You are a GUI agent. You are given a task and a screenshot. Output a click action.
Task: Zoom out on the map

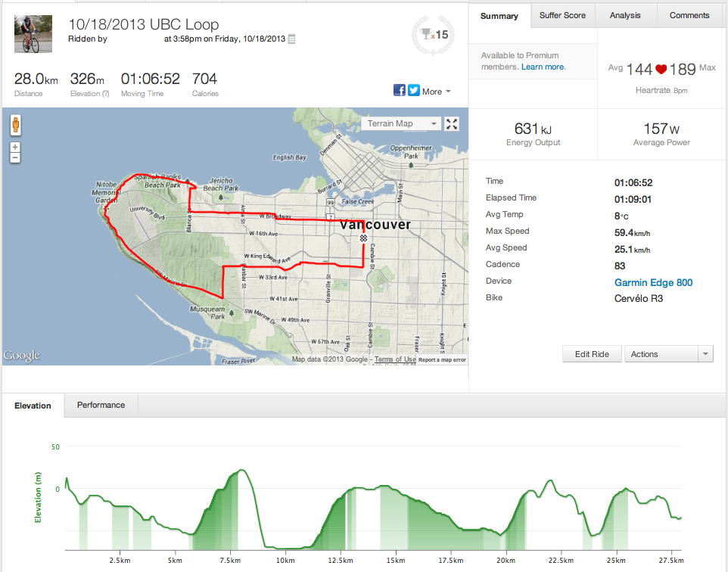click(15, 157)
